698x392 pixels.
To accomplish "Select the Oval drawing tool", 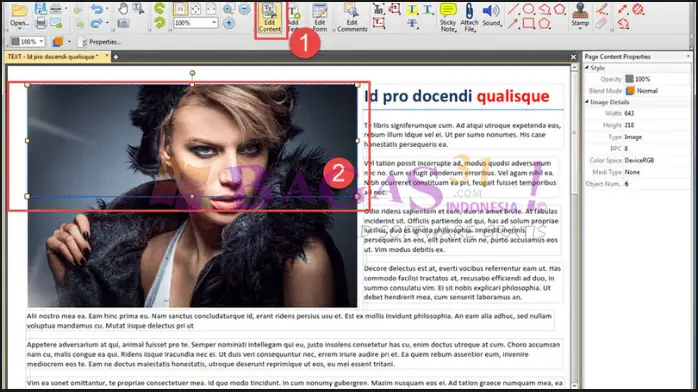I will click(528, 9).
